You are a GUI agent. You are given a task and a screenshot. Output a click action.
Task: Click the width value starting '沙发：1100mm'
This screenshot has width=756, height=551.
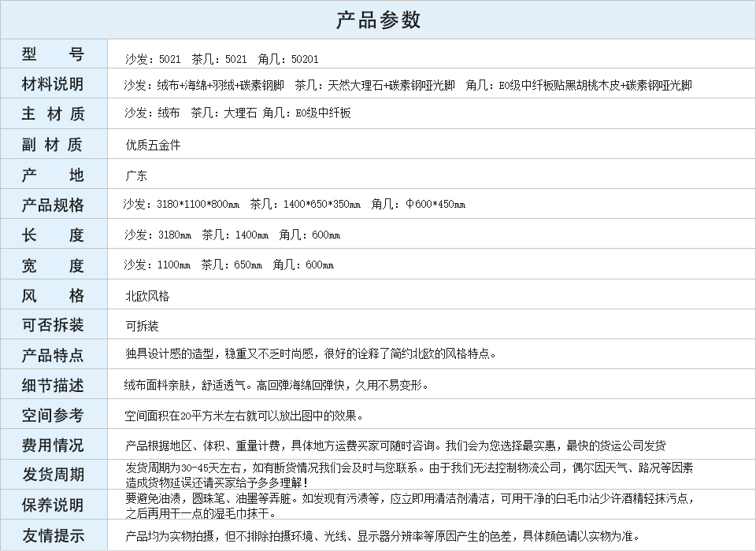click(x=229, y=264)
